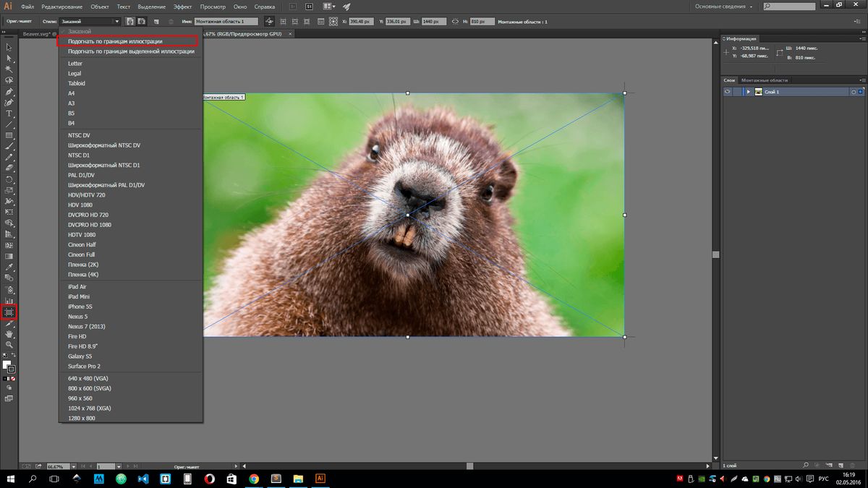This screenshot has width=868, height=488.
Task: Open the Файл menu
Action: (27, 7)
